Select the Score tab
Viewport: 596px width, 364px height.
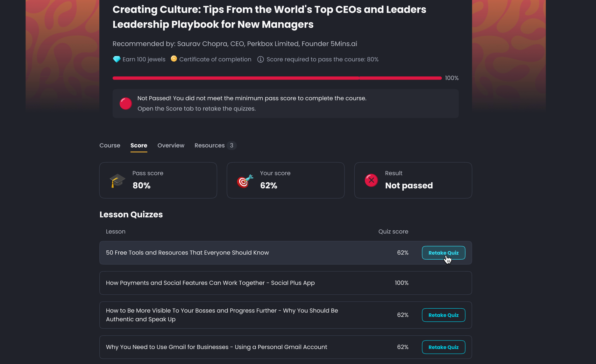pyautogui.click(x=139, y=145)
